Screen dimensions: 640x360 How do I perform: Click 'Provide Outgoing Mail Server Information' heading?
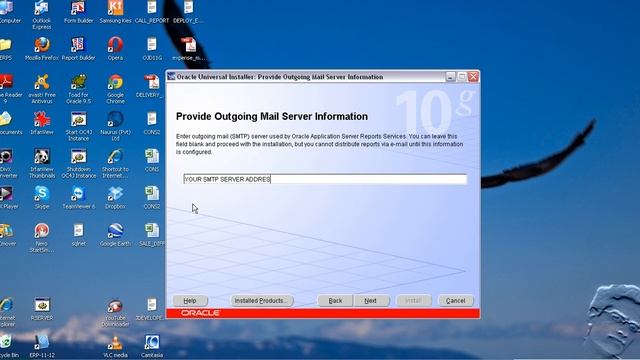[272, 116]
